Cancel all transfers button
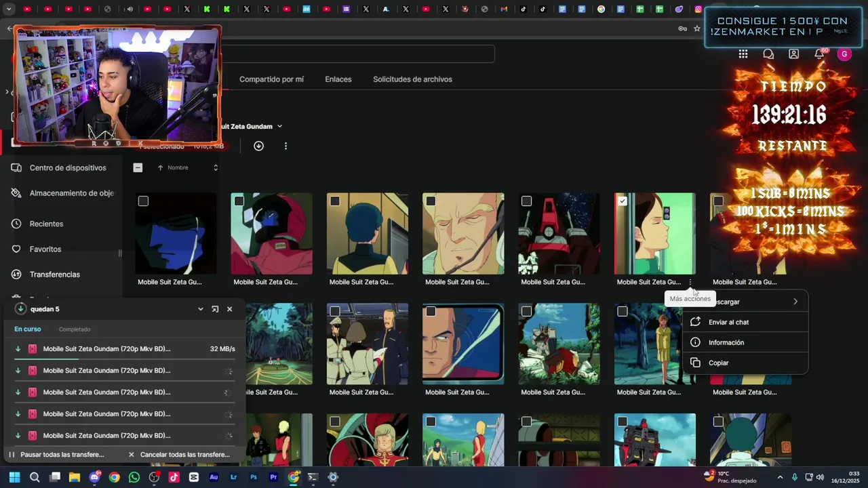This screenshot has height=488, width=868. (179, 455)
